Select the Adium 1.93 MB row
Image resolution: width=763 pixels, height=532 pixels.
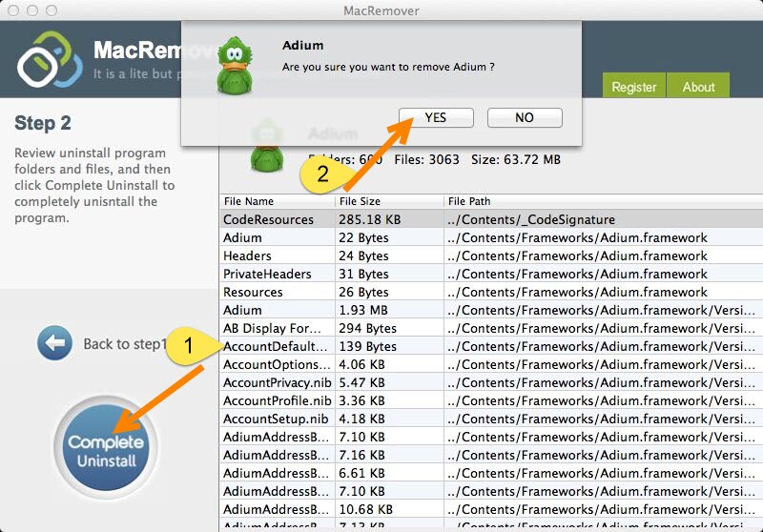point(491,310)
